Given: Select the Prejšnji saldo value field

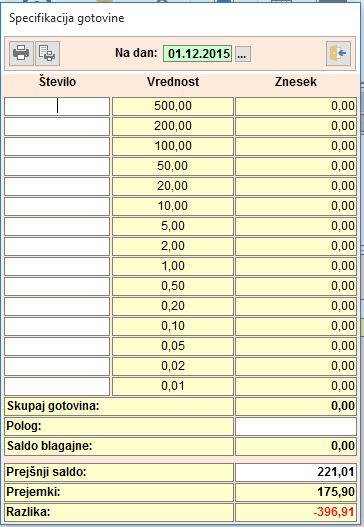Looking at the screenshot, I should pyautogui.click(x=296, y=472).
